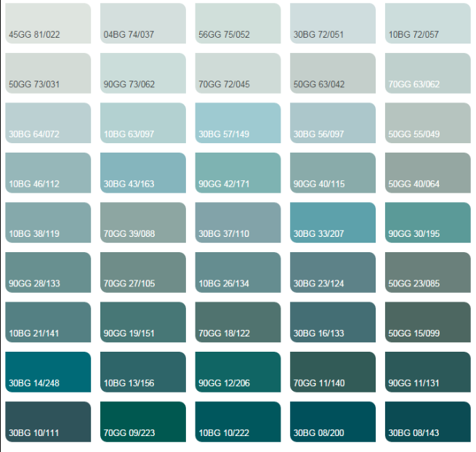This screenshot has width=476, height=452.
Task: Choose the 10BG 46/112 swatch
Action: [48, 173]
